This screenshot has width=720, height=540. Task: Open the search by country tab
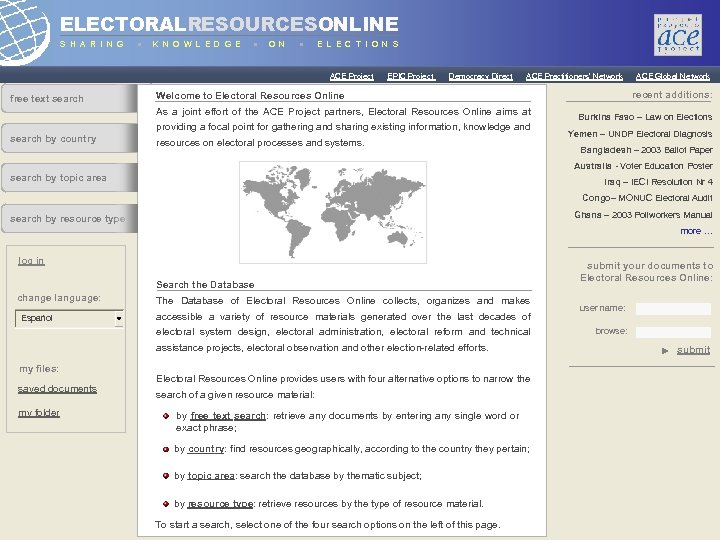[x=69, y=138]
